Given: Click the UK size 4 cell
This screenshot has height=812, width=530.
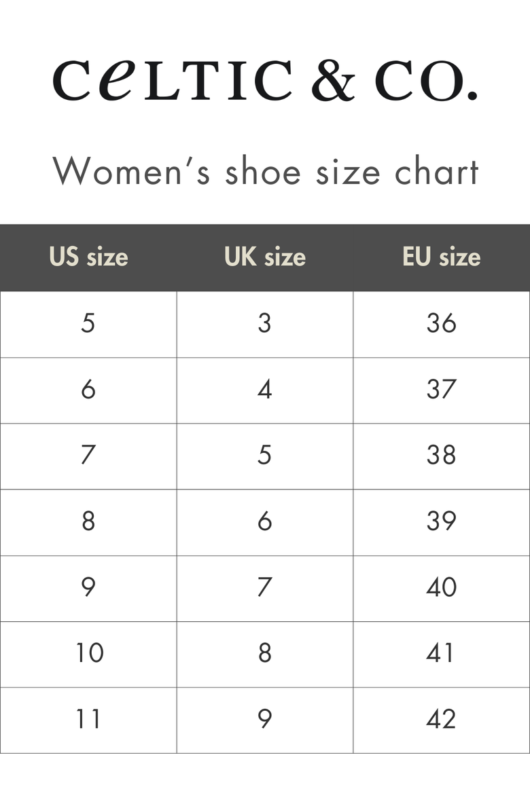Looking at the screenshot, I should 265,390.
